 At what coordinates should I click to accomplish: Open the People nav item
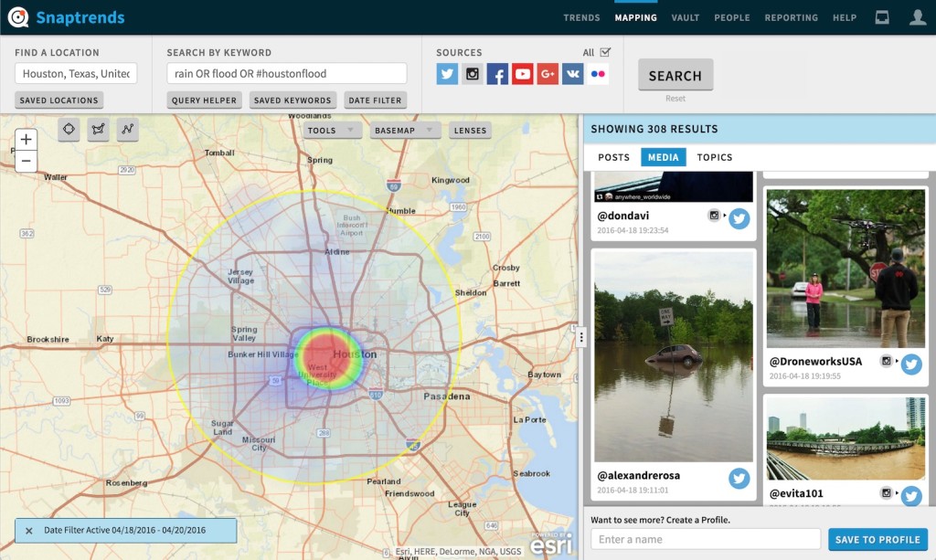[x=732, y=18]
